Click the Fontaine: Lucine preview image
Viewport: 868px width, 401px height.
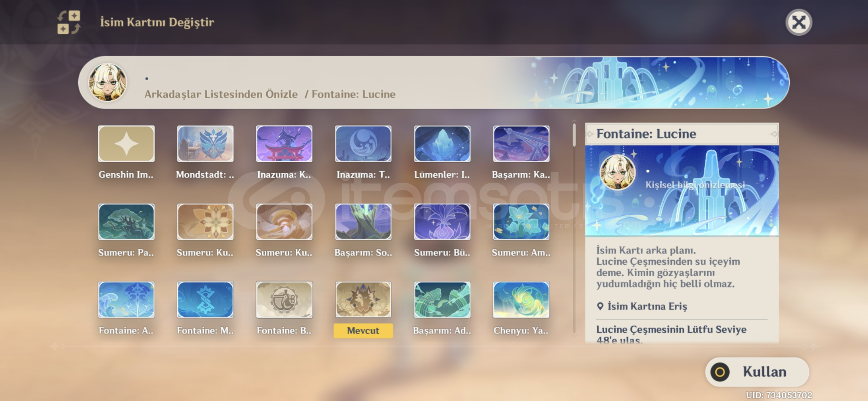click(x=682, y=191)
